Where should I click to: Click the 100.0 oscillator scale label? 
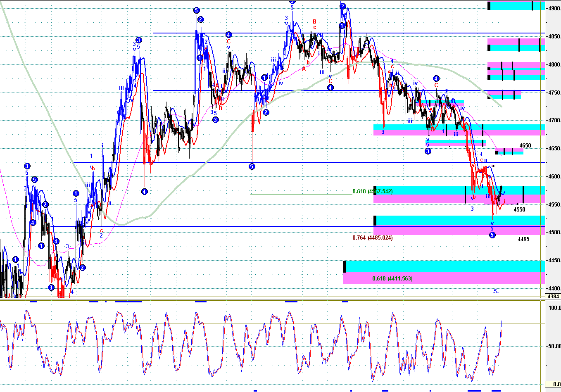(554, 308)
